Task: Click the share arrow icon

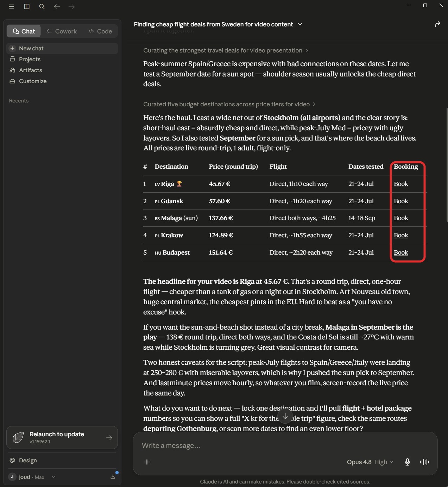Action: coord(437,24)
